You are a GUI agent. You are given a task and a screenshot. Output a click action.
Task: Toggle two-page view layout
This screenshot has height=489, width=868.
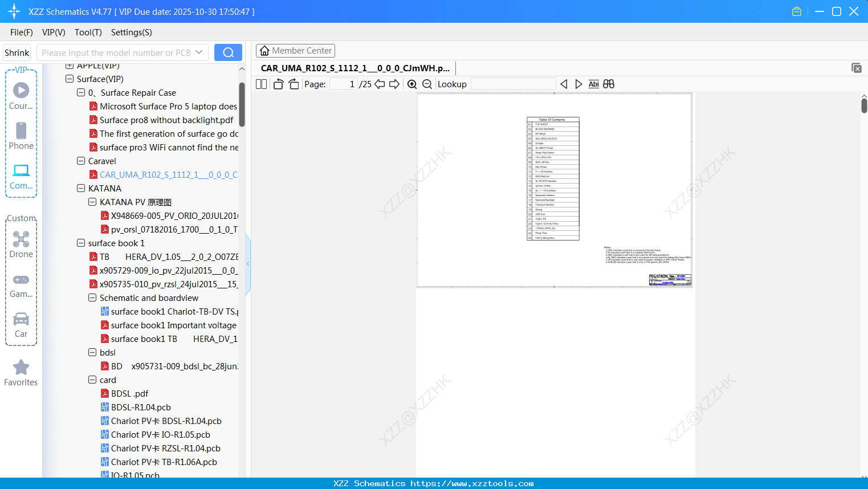point(262,84)
